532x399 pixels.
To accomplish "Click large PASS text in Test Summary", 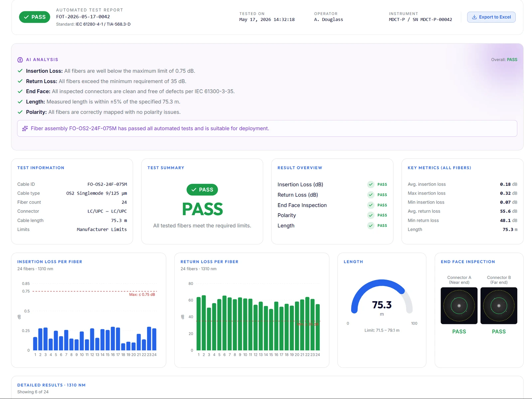I will click(202, 209).
